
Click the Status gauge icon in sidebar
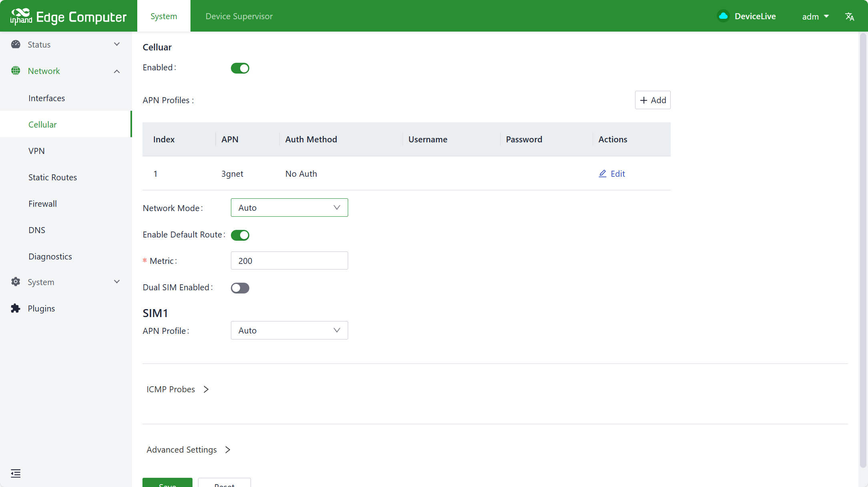pyautogui.click(x=16, y=44)
